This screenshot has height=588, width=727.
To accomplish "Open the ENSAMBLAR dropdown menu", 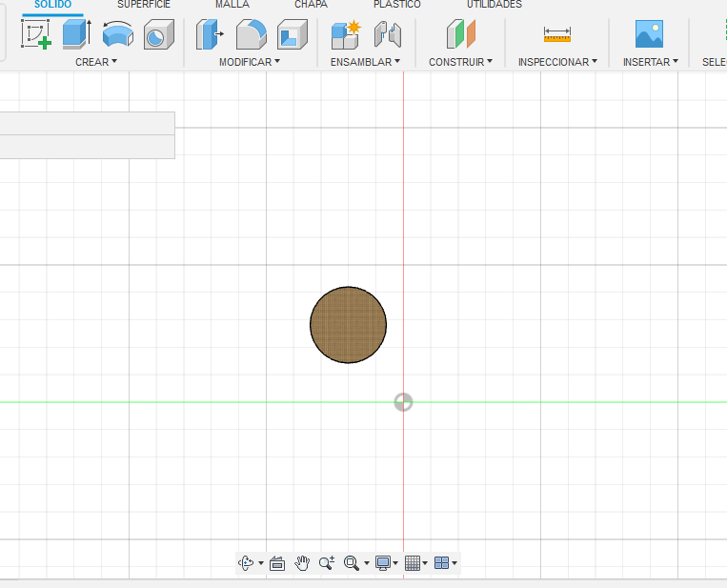I will 365,62.
